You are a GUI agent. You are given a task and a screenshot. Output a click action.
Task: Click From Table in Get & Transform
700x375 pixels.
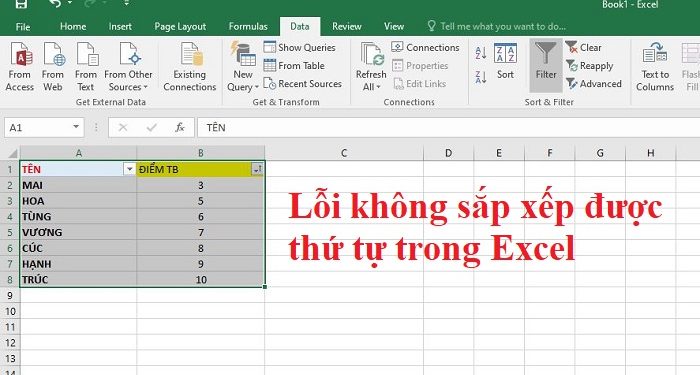point(294,66)
